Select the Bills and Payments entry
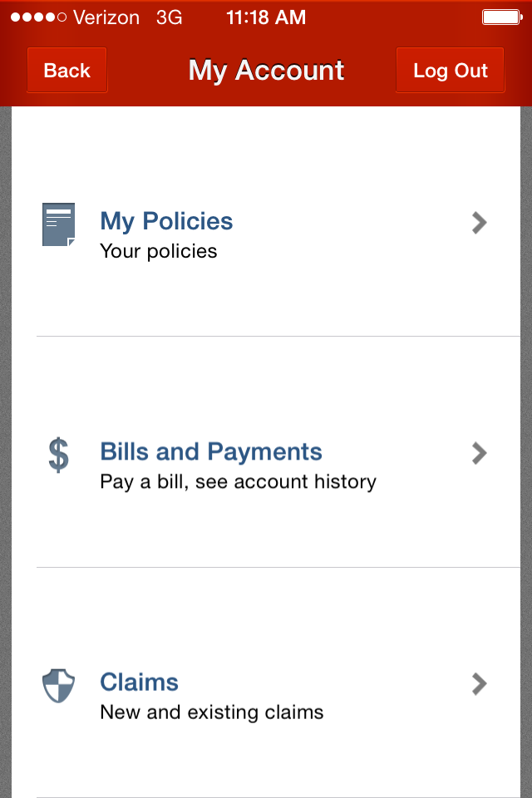 278,452
